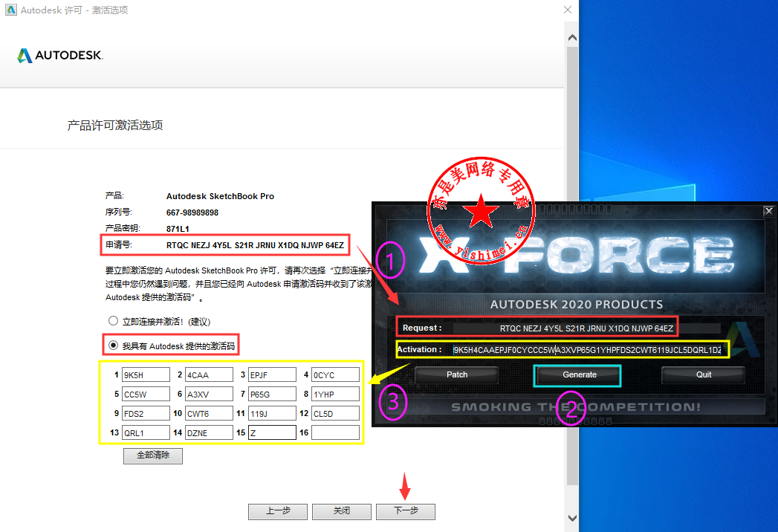Select the I have an activation code option
This screenshot has height=532, width=778.
coord(113,345)
